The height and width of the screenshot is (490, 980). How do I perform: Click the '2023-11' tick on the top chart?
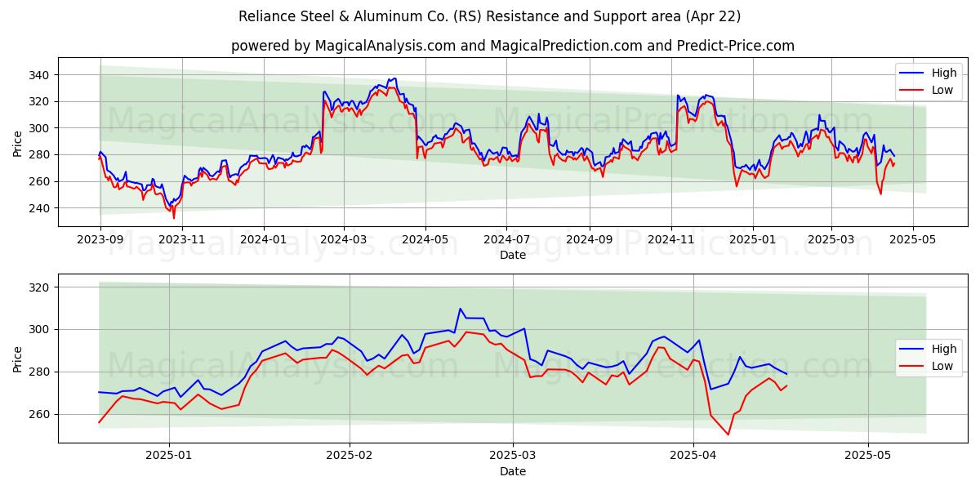181,240
